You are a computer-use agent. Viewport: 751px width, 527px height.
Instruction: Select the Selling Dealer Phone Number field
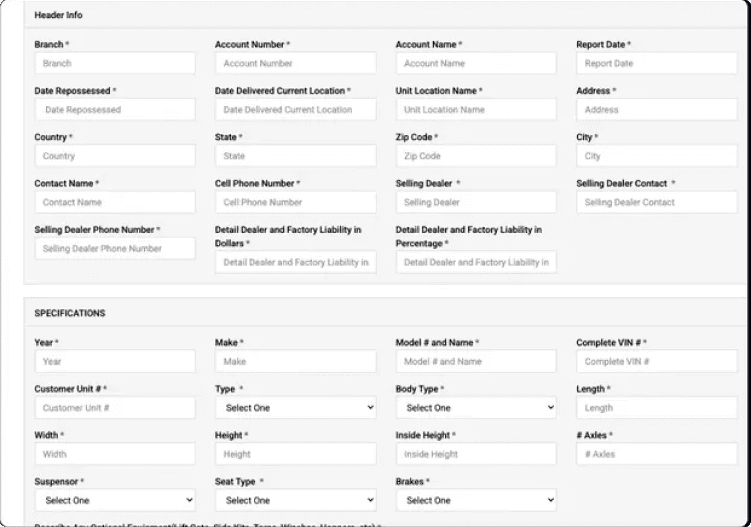[x=115, y=248]
